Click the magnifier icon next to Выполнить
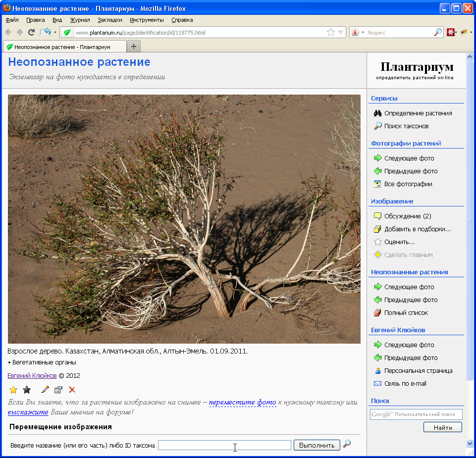476x458 pixels. (x=347, y=444)
